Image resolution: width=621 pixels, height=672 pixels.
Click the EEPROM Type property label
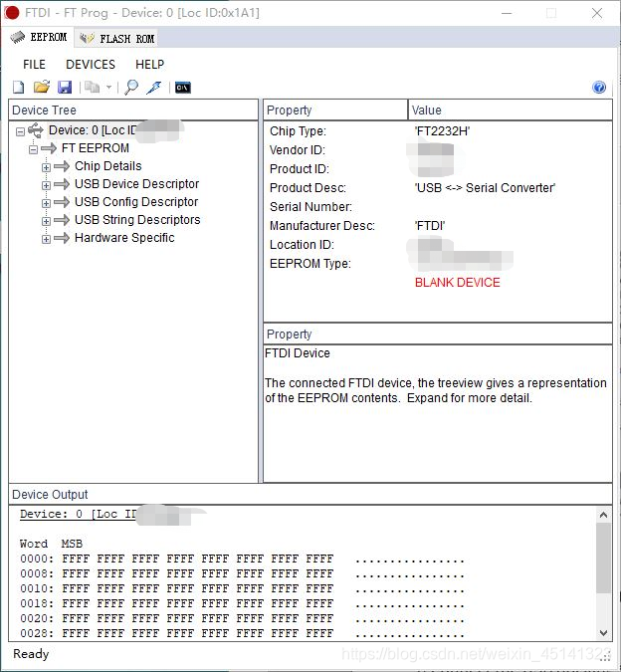tap(310, 263)
